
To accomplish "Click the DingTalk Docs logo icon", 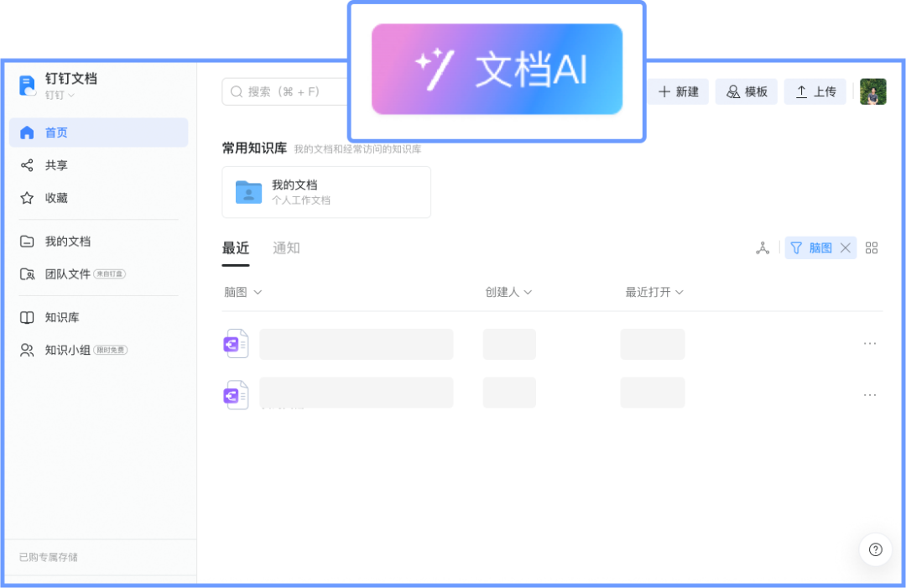I will (x=27, y=86).
